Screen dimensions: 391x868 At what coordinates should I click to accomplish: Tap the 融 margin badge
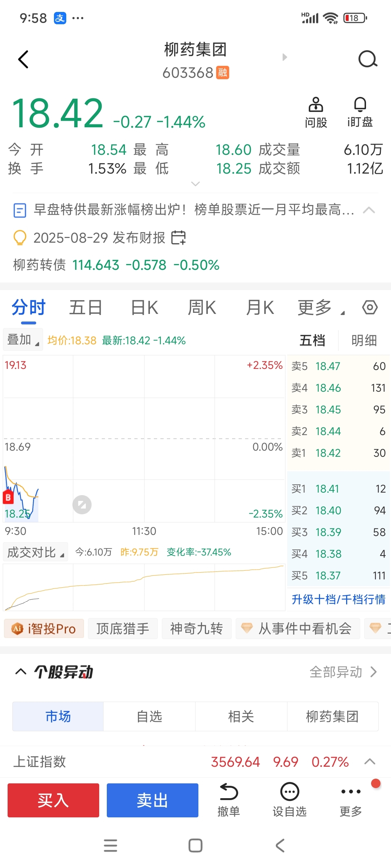tap(223, 72)
